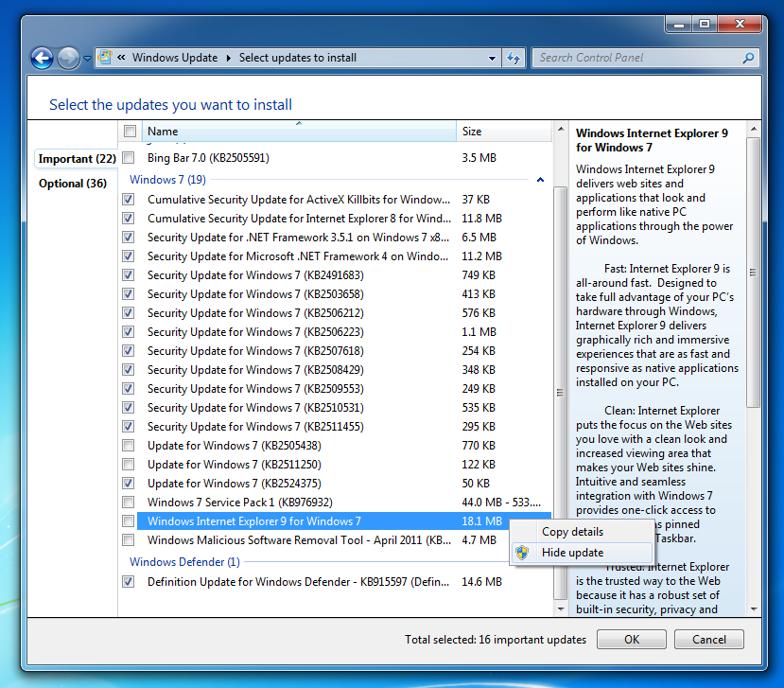This screenshot has height=688, width=784.
Task: Check Malicious Software Removal Tool checkbox
Action: click(x=129, y=539)
